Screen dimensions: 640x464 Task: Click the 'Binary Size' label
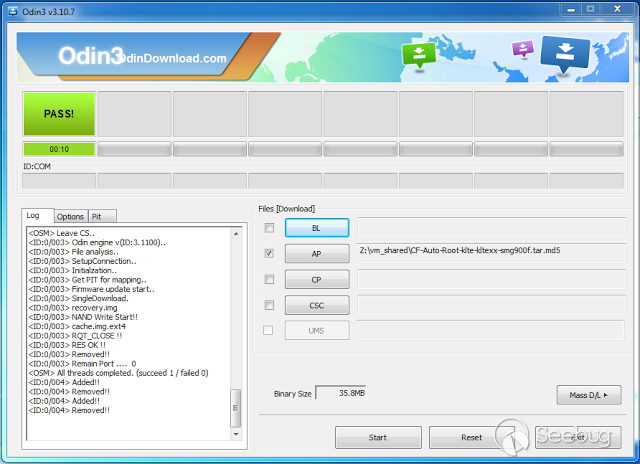tap(293, 394)
